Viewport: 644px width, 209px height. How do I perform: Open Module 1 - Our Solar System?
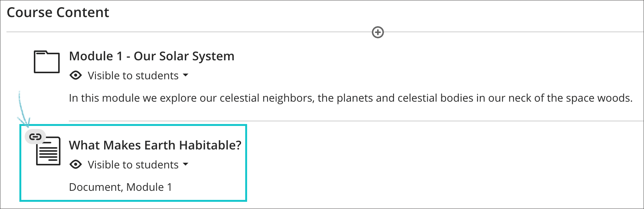coord(151,56)
